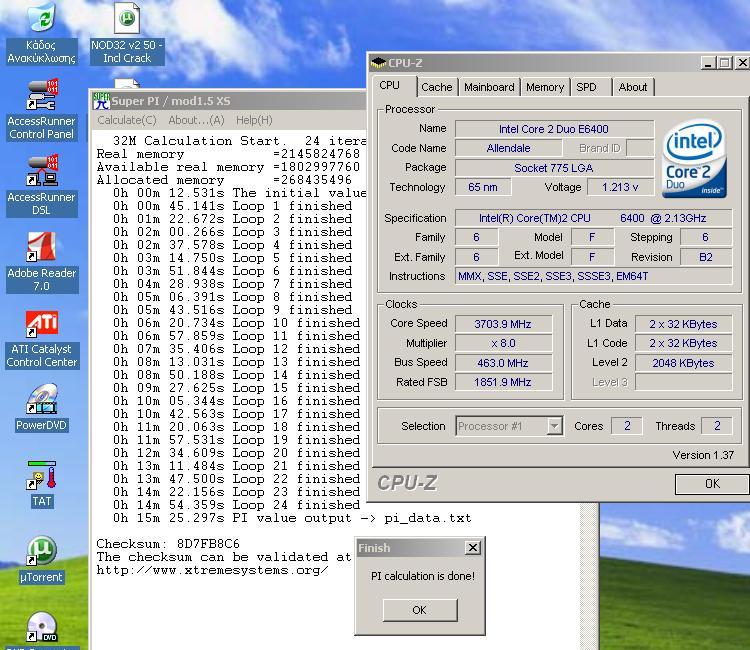750x650 pixels.
Task: Switch to the SPD tab in CPU-Z
Action: click(586, 87)
